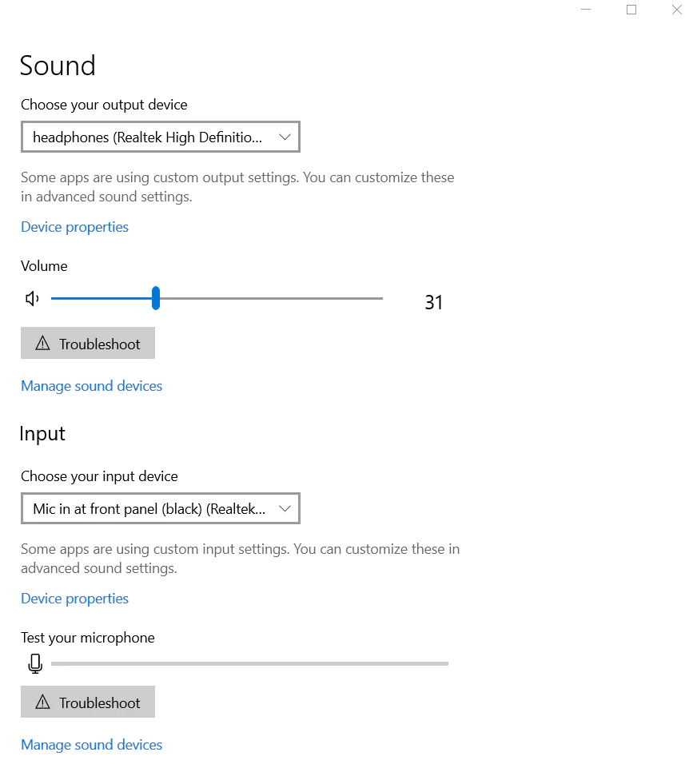Click the microphone test level bar
Screen dimensions: 697x784
click(x=249, y=663)
